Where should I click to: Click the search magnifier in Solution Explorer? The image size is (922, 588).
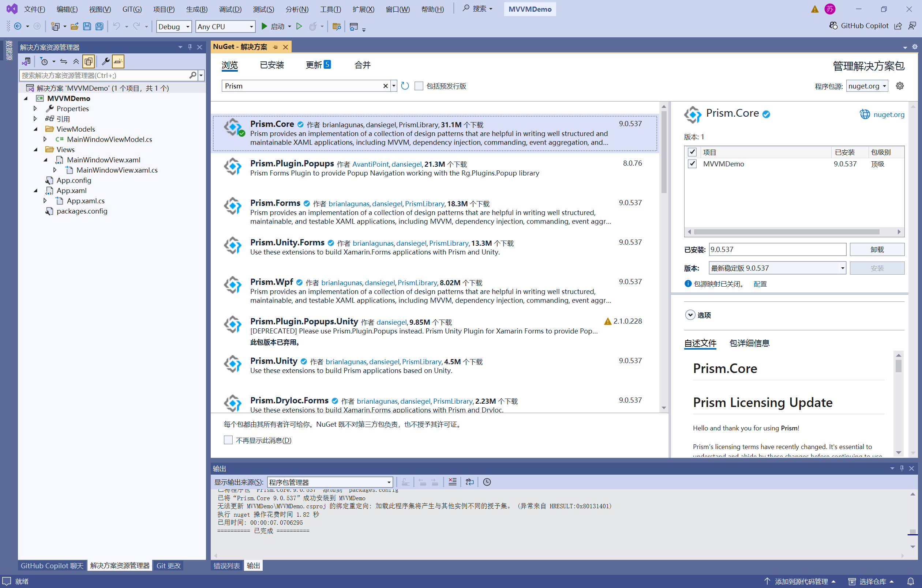click(192, 75)
